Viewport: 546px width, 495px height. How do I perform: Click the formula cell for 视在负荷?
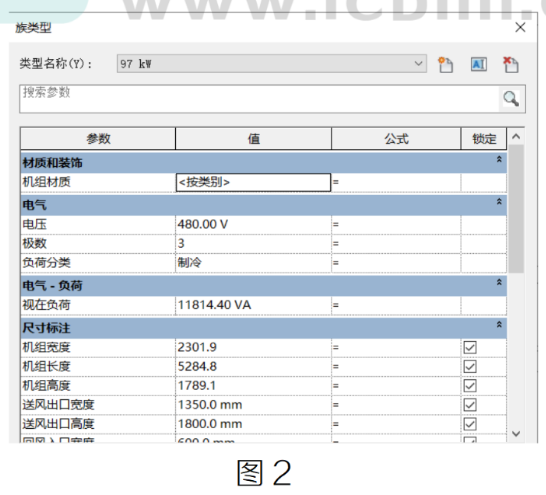(x=396, y=305)
